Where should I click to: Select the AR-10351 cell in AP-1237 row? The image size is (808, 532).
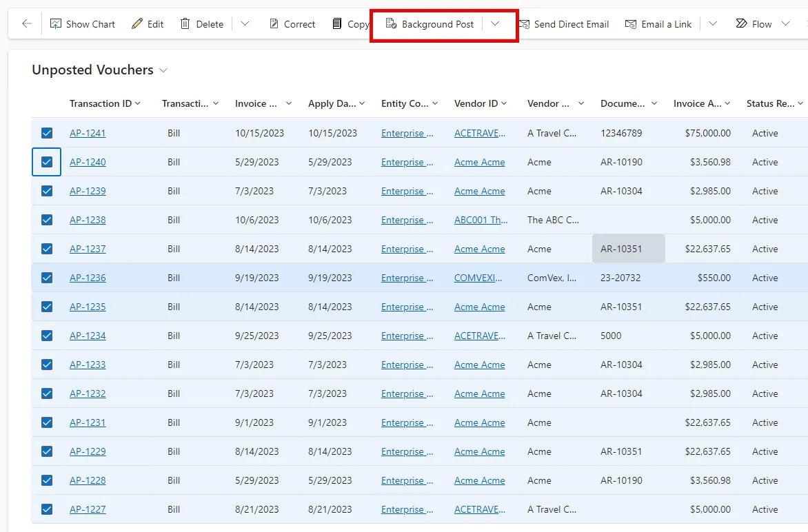[629, 249]
